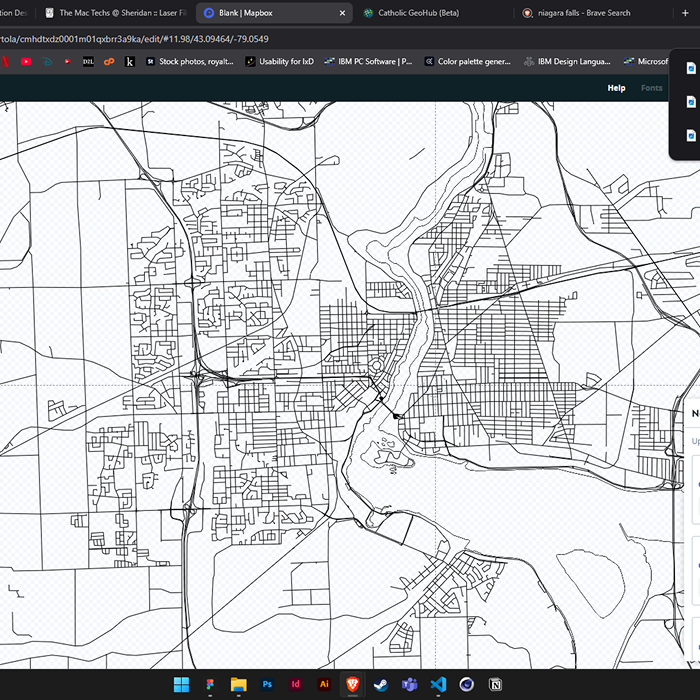Launch Photoshop from the taskbar

pyautogui.click(x=267, y=685)
